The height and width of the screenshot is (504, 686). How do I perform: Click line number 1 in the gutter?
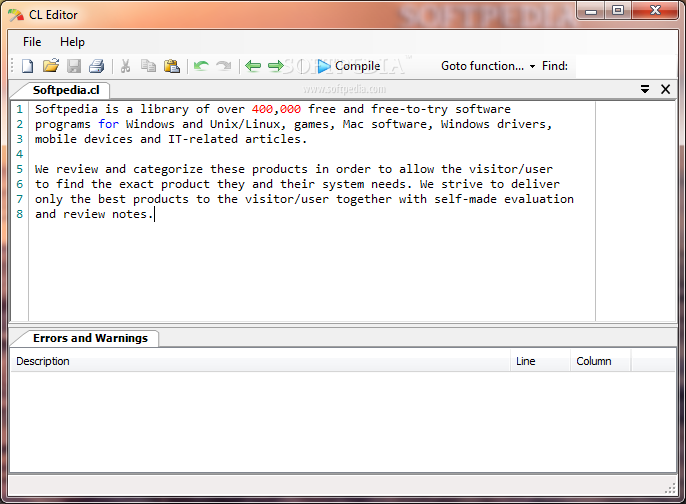coord(19,109)
